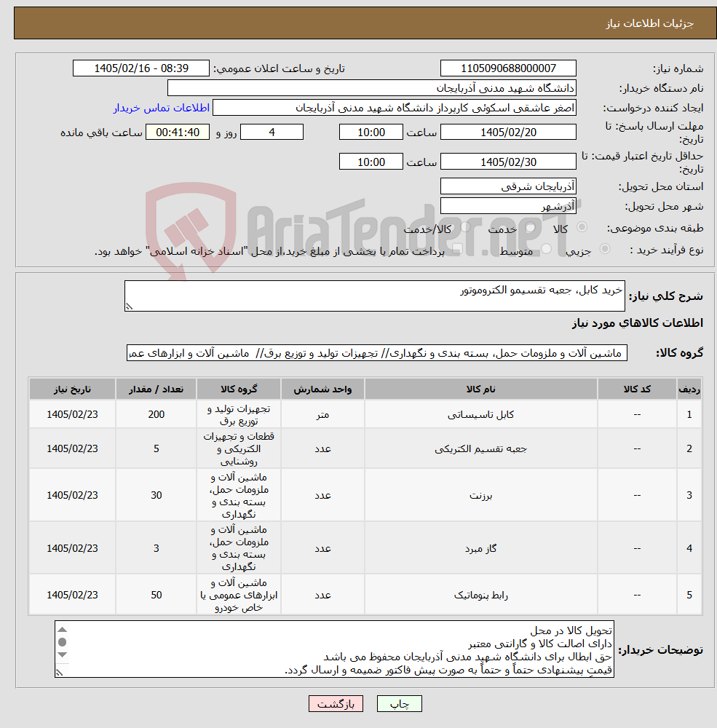Click the تعداد / مقدار column header
This screenshot has width=717, height=728.
156,389
